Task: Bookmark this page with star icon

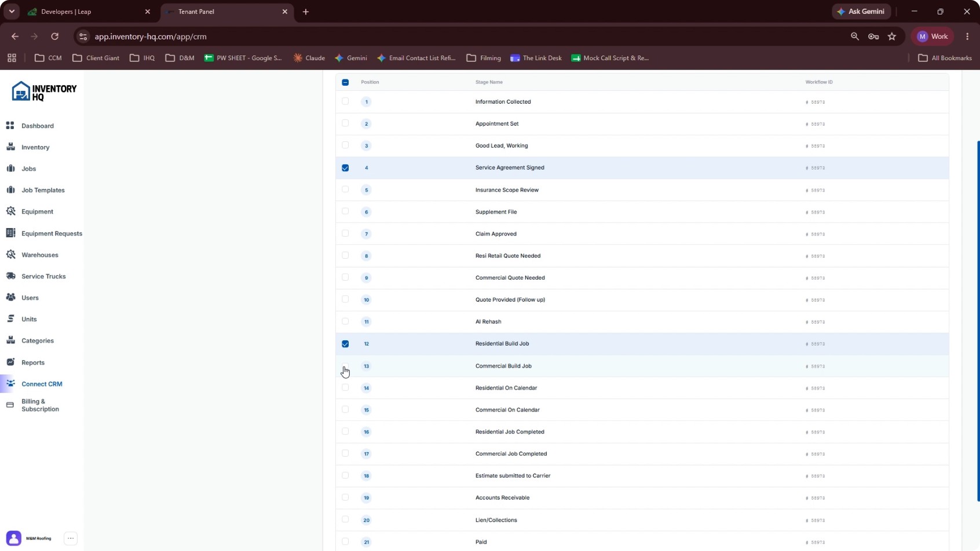Action: point(892,36)
